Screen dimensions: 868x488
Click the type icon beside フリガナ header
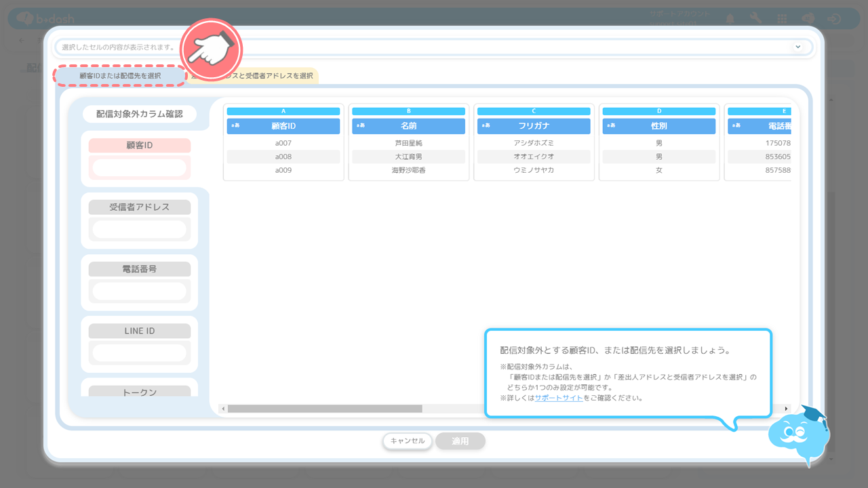click(x=486, y=125)
